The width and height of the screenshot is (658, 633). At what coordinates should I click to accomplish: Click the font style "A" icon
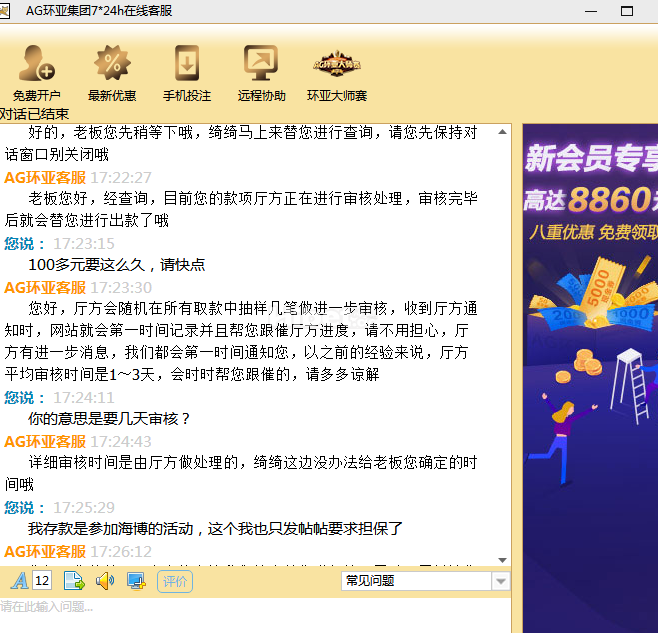19,581
